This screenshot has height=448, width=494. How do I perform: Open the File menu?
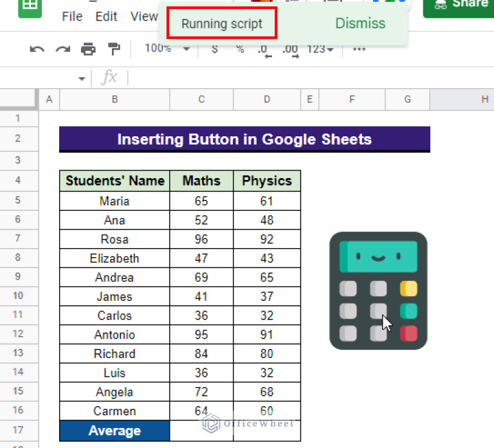72,17
